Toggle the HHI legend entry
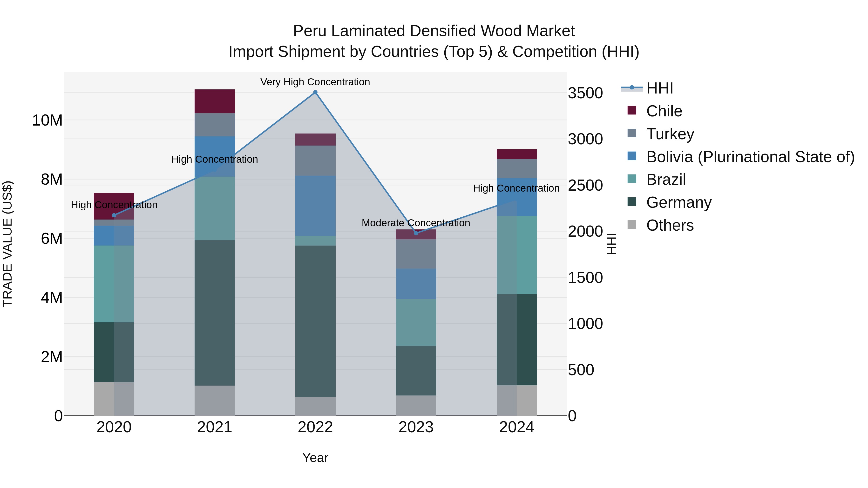868x488 pixels. (x=647, y=88)
